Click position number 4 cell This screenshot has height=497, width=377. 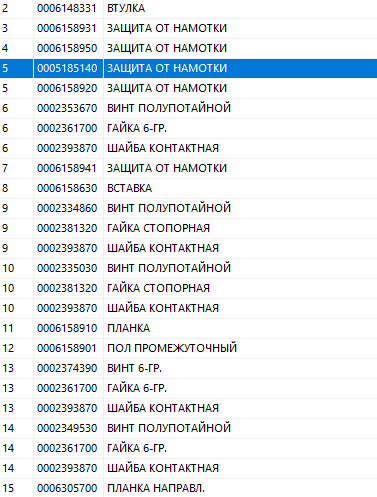tap(16, 48)
